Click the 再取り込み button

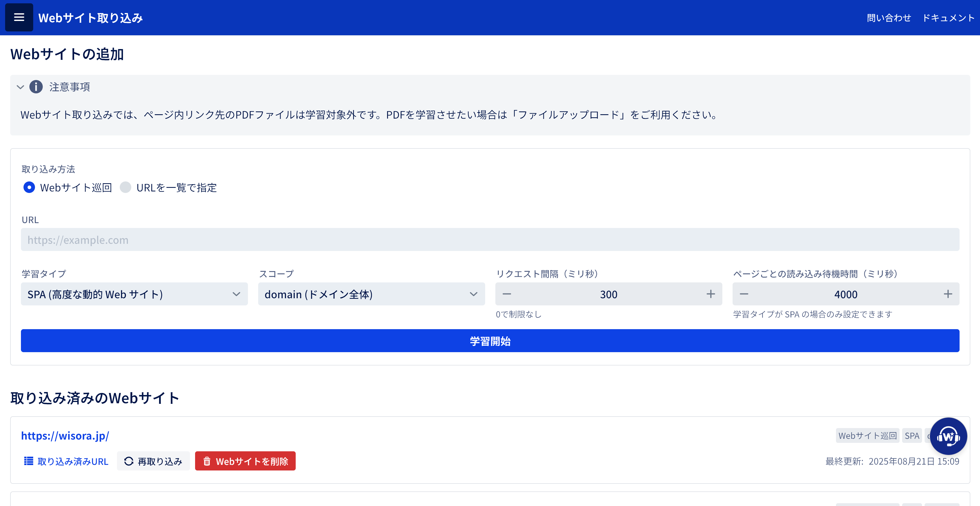[153, 461]
